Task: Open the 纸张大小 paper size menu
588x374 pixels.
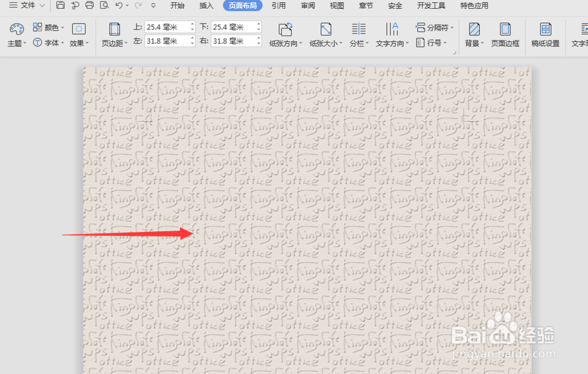Action: pos(326,35)
